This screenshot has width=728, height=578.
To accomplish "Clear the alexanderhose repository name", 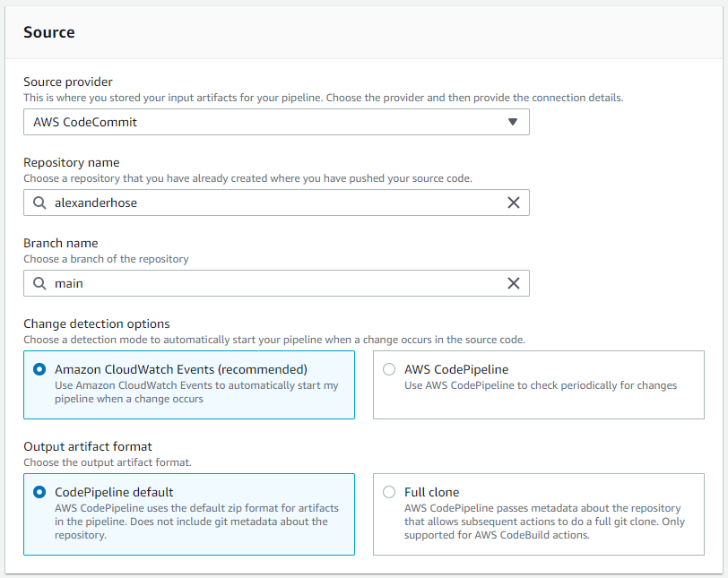I will (x=514, y=203).
